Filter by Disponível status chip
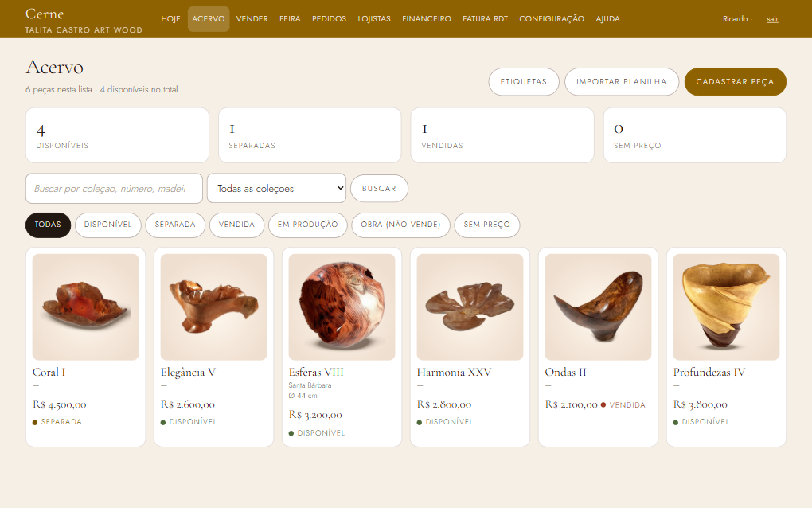The width and height of the screenshot is (812, 508). pyautogui.click(x=107, y=225)
